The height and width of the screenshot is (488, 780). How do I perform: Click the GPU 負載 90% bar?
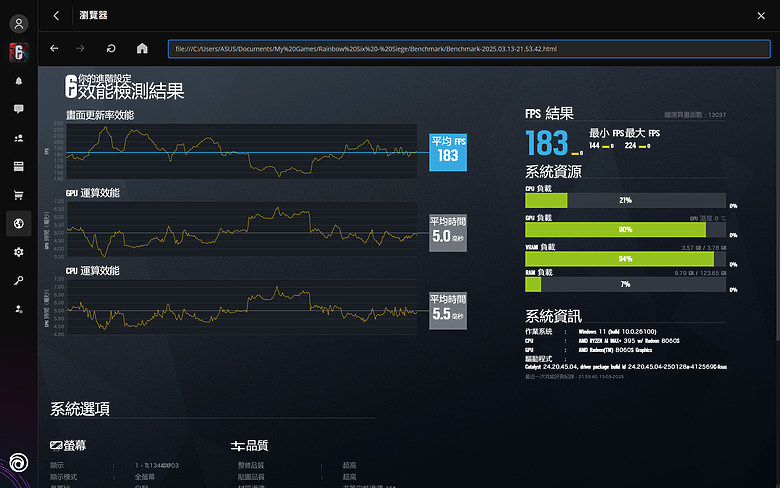pyautogui.click(x=625, y=229)
